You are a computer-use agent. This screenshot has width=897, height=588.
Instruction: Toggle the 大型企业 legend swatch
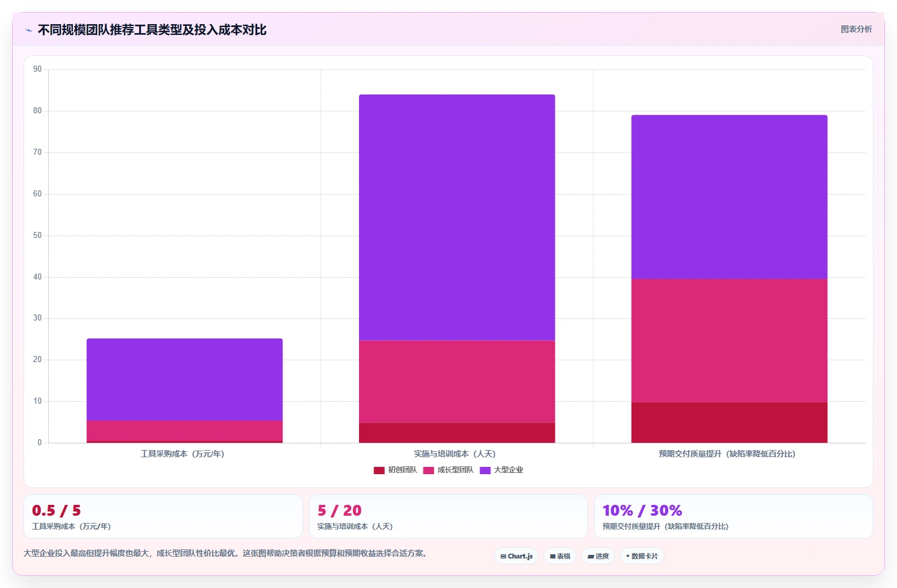coord(485,471)
